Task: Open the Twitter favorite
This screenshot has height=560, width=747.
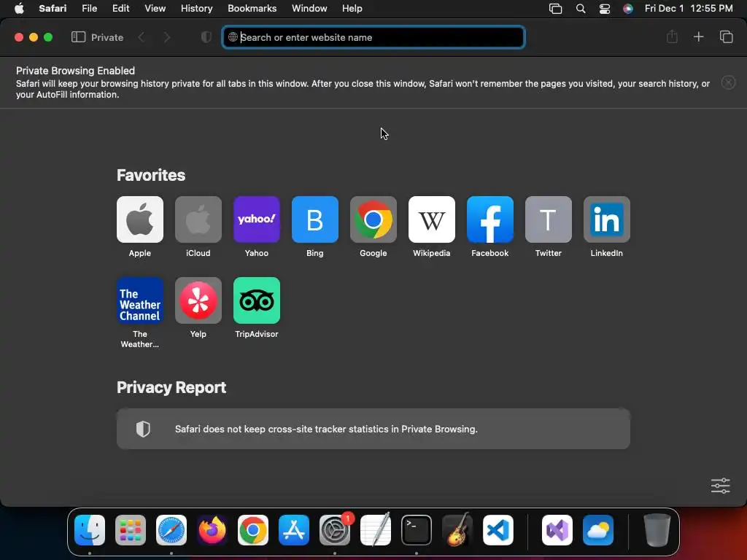Action: click(x=549, y=219)
